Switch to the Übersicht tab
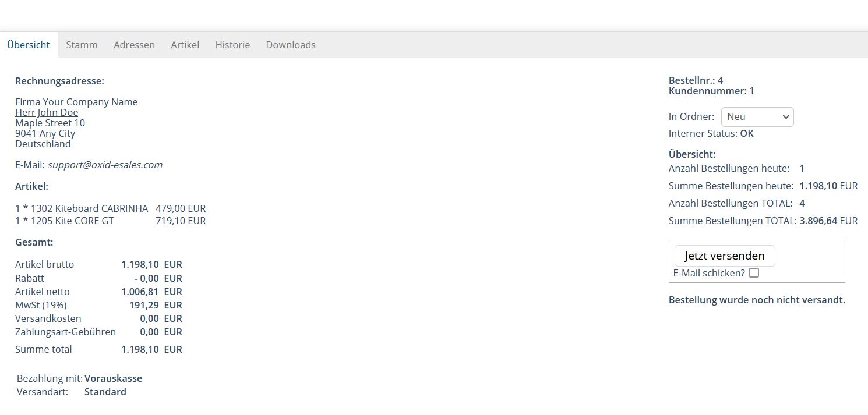 [29, 45]
